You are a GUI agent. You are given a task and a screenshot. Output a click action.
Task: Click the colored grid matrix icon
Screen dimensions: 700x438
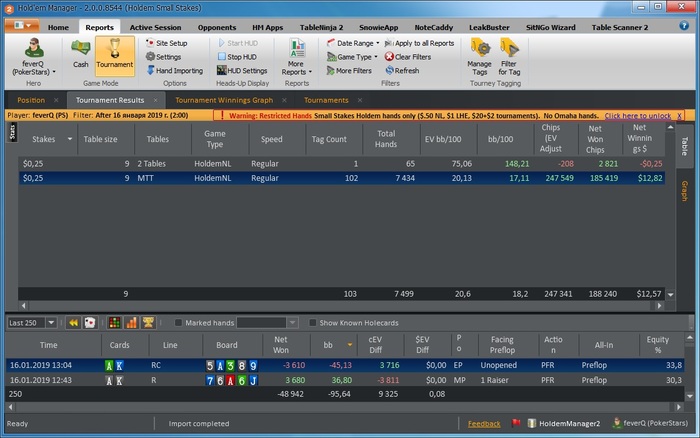[x=114, y=323]
